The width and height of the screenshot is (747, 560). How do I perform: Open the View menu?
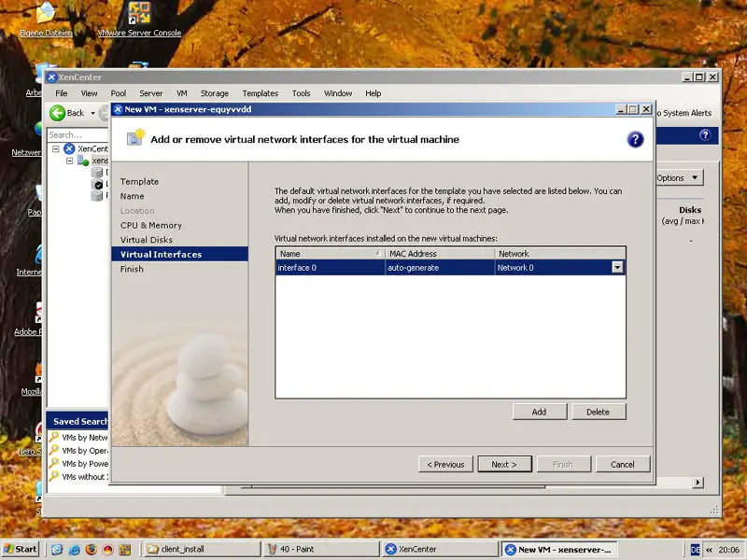[x=89, y=93]
